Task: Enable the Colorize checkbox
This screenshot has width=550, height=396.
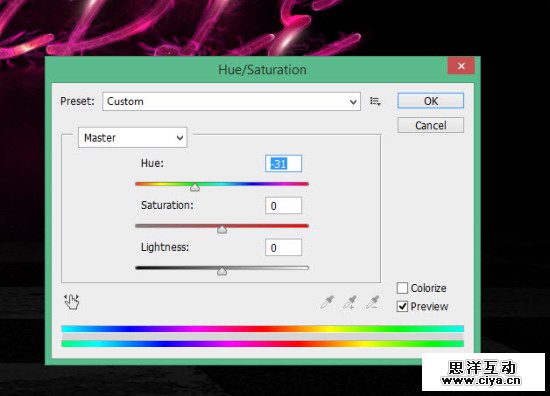Action: point(402,288)
